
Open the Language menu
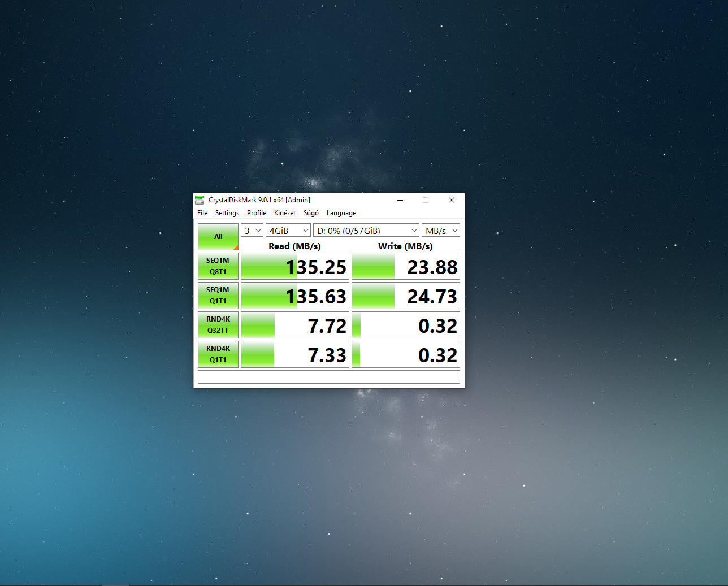[341, 213]
